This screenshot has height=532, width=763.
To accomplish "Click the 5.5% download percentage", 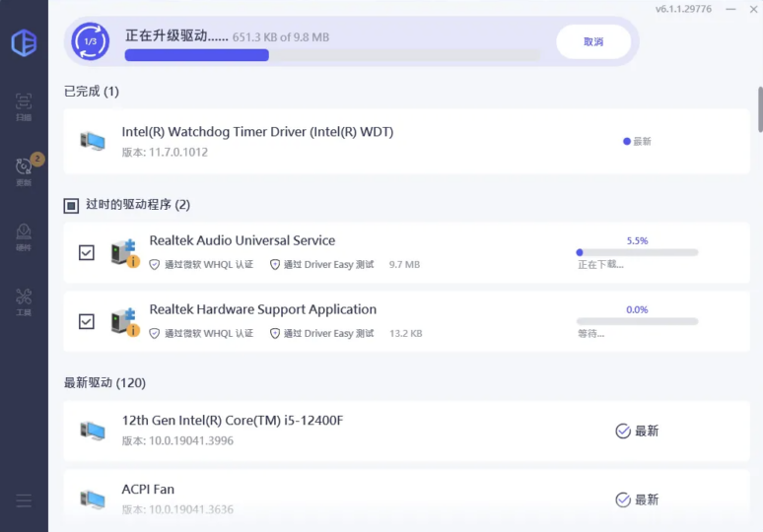I will click(637, 240).
